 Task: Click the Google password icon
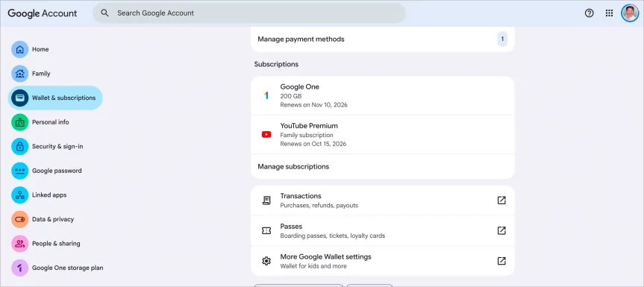(x=19, y=171)
